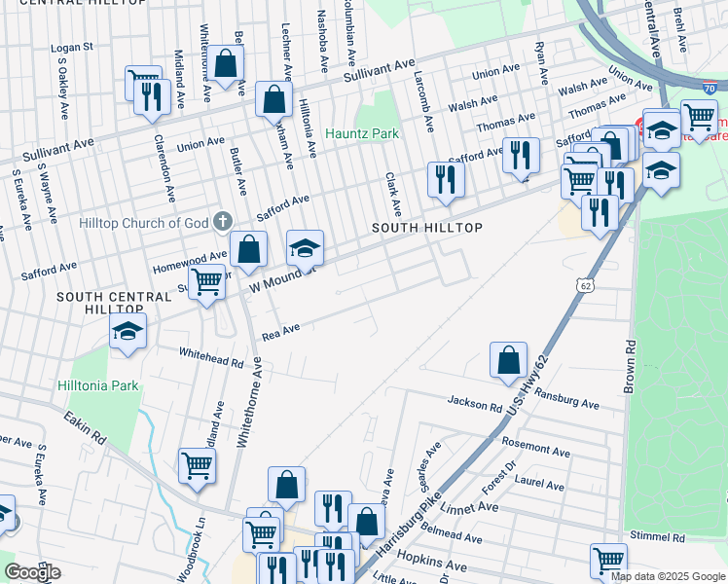Click the Hauntz Park label
The width and height of the screenshot is (728, 584).
point(362,133)
